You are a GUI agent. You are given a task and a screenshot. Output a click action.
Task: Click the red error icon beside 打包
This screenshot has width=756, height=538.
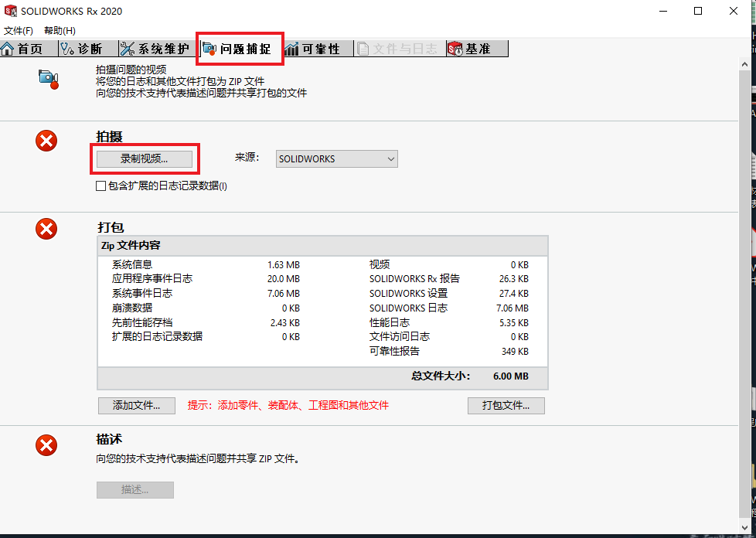tap(47, 229)
